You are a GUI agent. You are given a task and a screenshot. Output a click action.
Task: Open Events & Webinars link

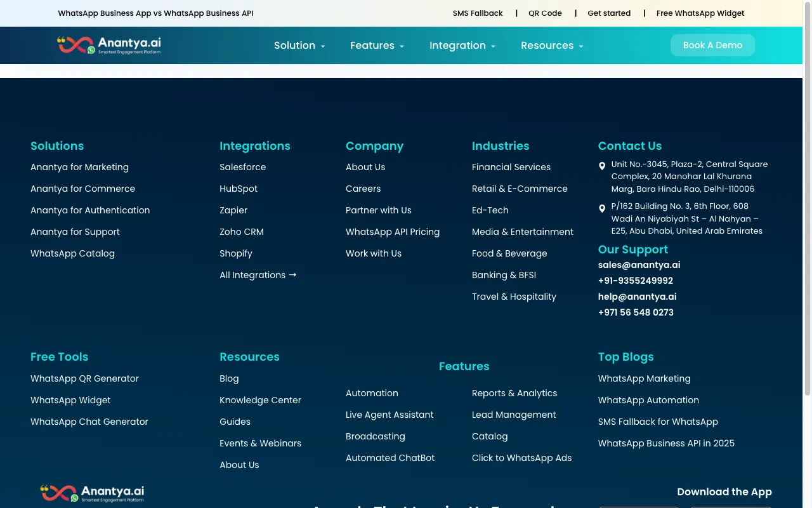[260, 443]
